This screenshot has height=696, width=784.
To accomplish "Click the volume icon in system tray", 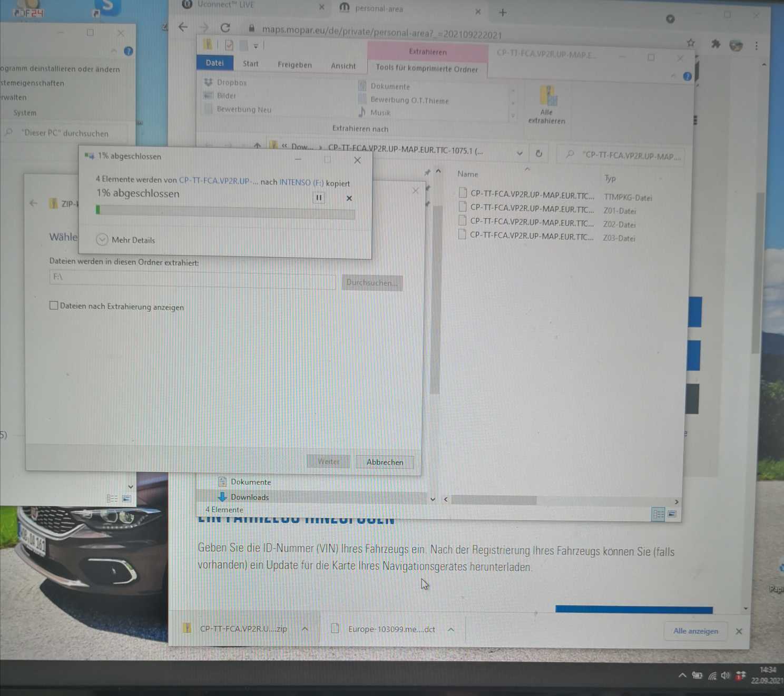I will (x=726, y=675).
